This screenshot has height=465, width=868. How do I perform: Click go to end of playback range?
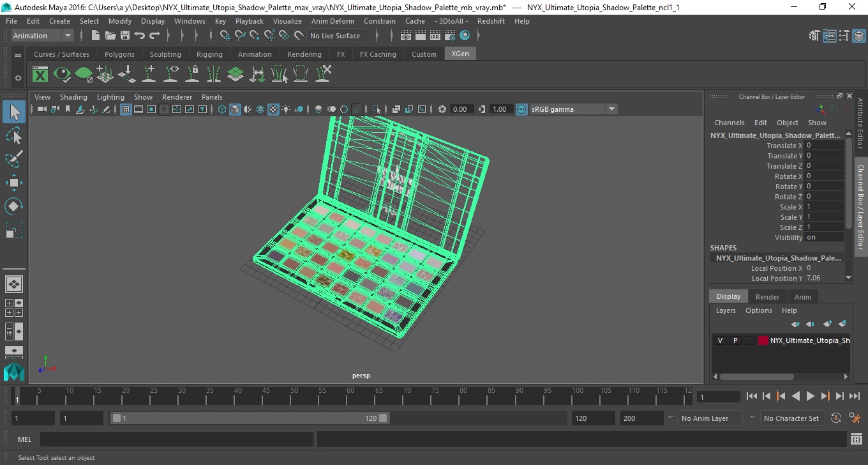tap(853, 397)
